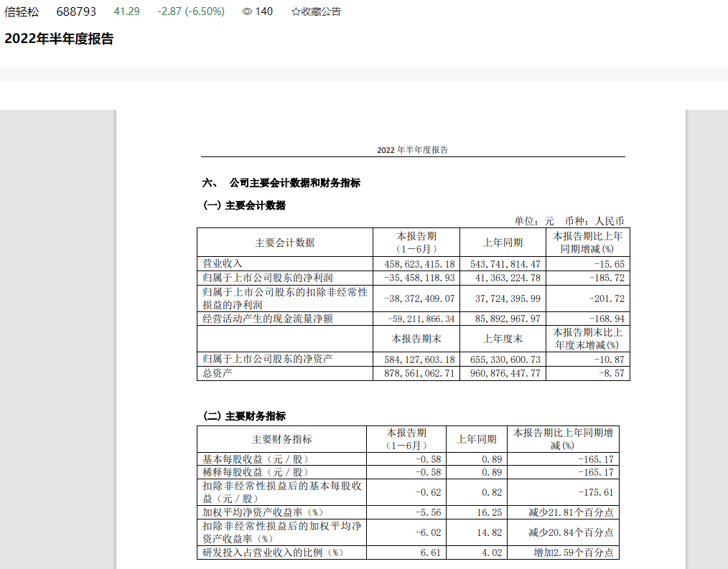Click the change value -185.72
728x569 pixels.
[607, 278]
